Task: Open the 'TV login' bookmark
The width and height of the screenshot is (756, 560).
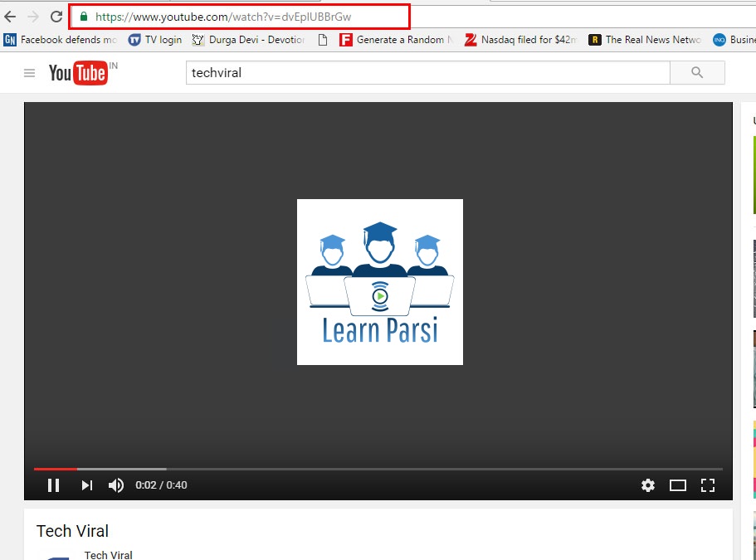Action: pyautogui.click(x=154, y=40)
